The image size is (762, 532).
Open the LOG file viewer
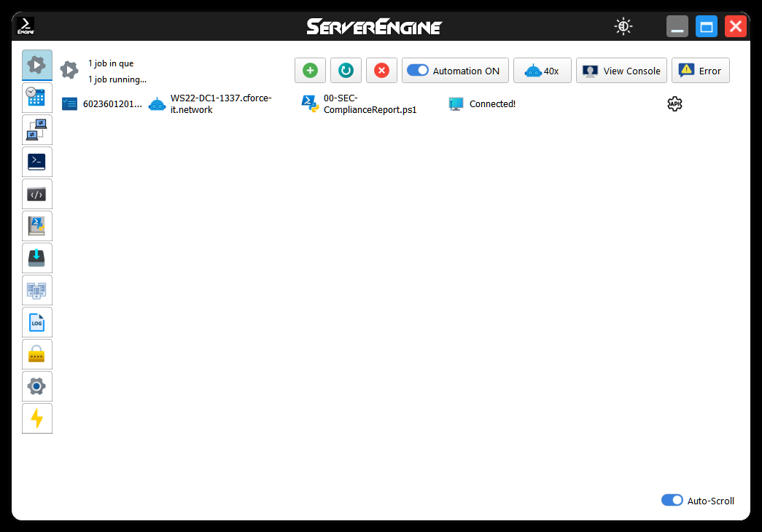click(36, 322)
